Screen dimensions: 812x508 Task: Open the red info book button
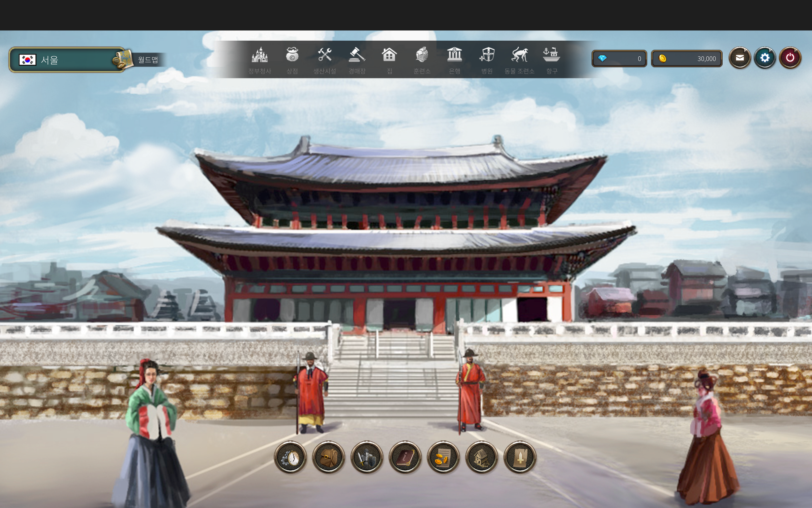pyautogui.click(x=405, y=457)
